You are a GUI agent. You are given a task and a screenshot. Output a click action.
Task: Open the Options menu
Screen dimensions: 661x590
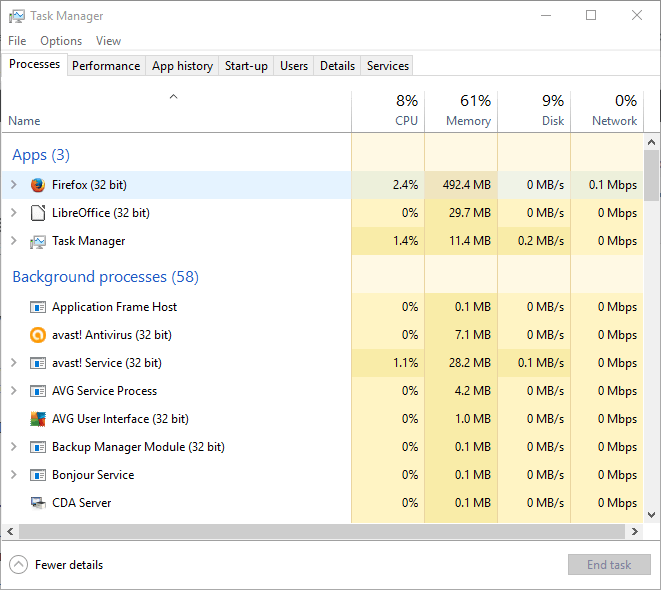click(x=61, y=41)
